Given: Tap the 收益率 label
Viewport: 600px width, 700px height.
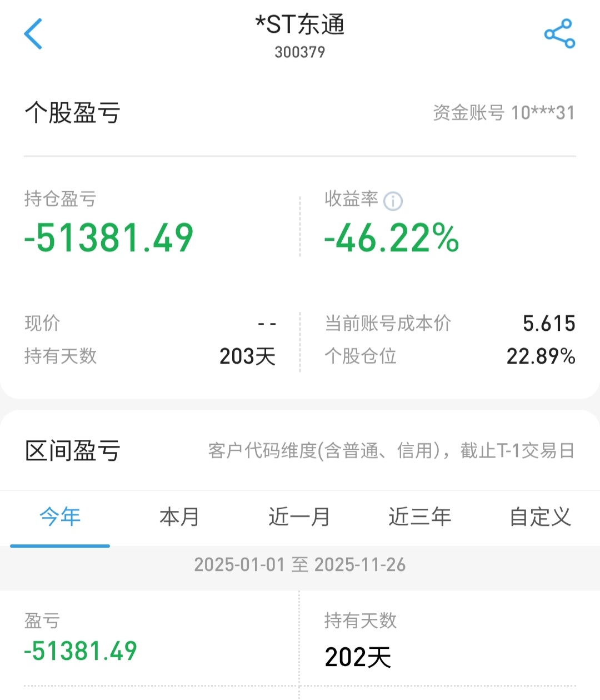Looking at the screenshot, I should click(x=351, y=198).
